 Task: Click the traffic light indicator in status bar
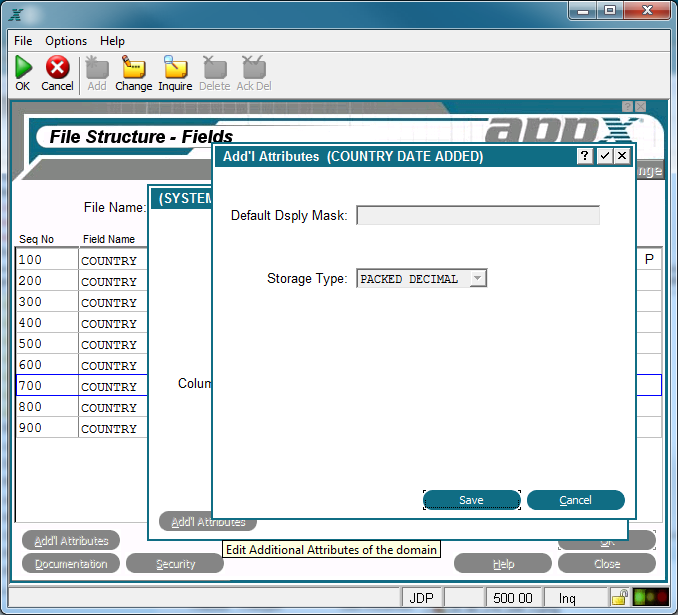(651, 598)
